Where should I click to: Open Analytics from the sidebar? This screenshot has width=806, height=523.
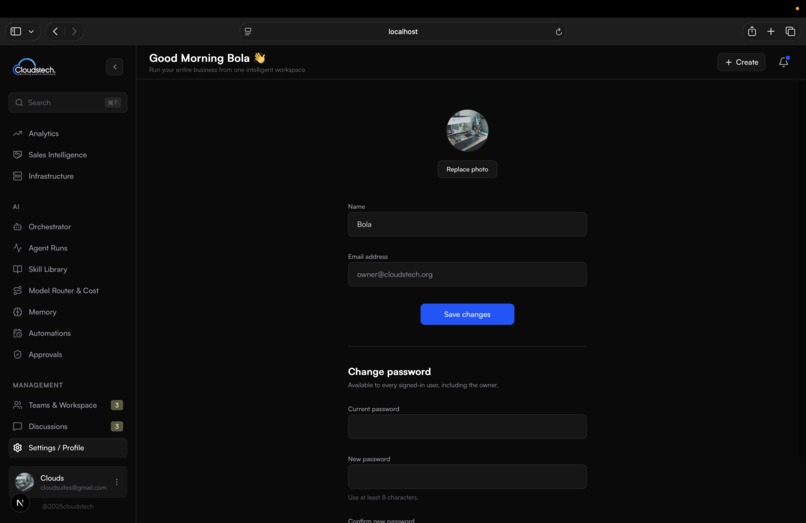click(68, 133)
